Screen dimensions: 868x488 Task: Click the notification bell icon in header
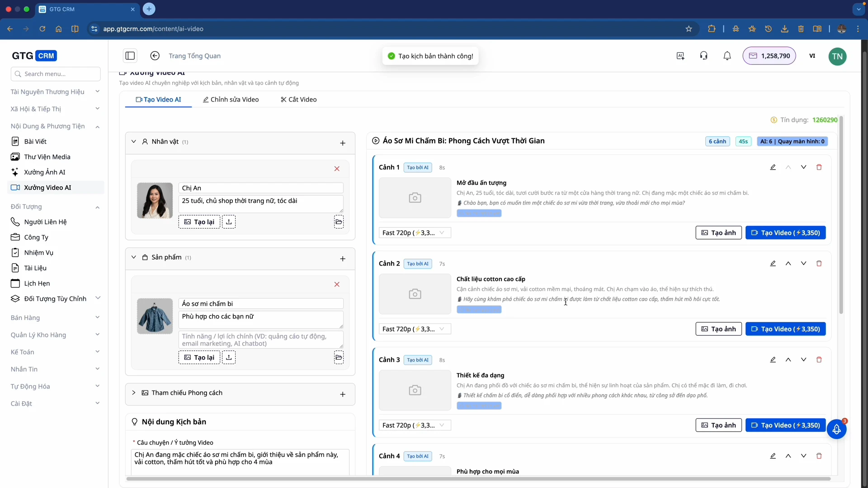tap(727, 56)
